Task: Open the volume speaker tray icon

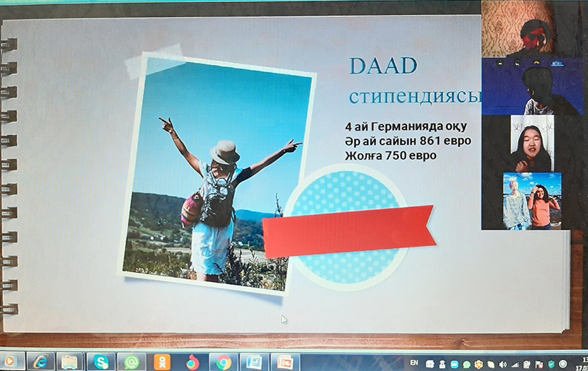Action: click(503, 365)
